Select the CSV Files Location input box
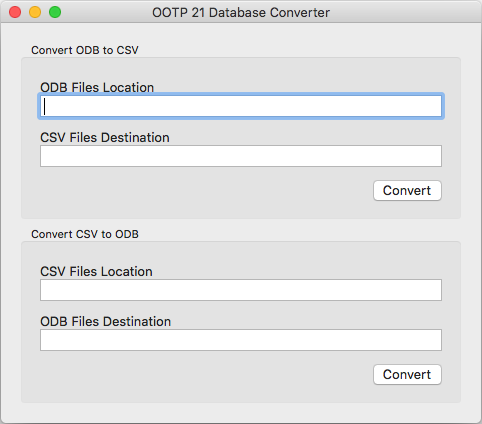 click(x=241, y=290)
